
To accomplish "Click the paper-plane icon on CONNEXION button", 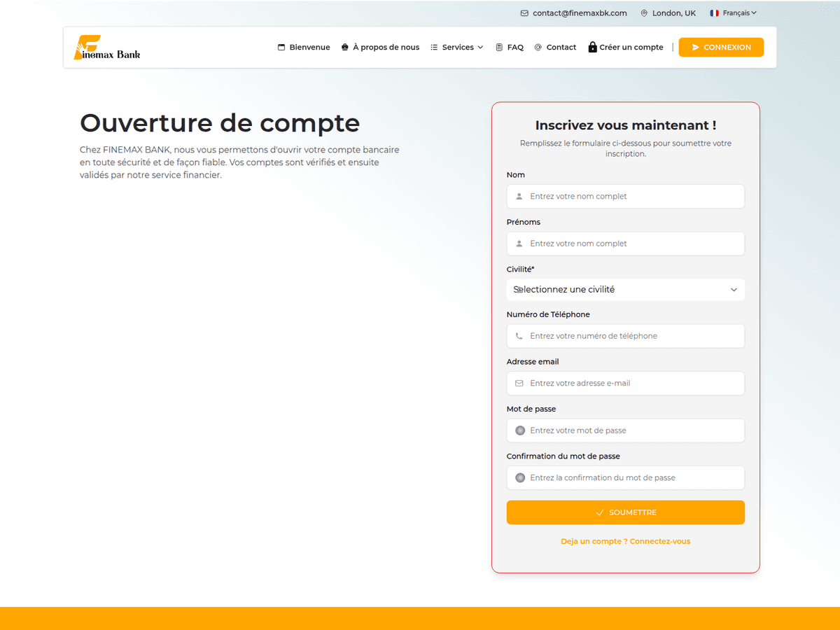I will tap(696, 48).
